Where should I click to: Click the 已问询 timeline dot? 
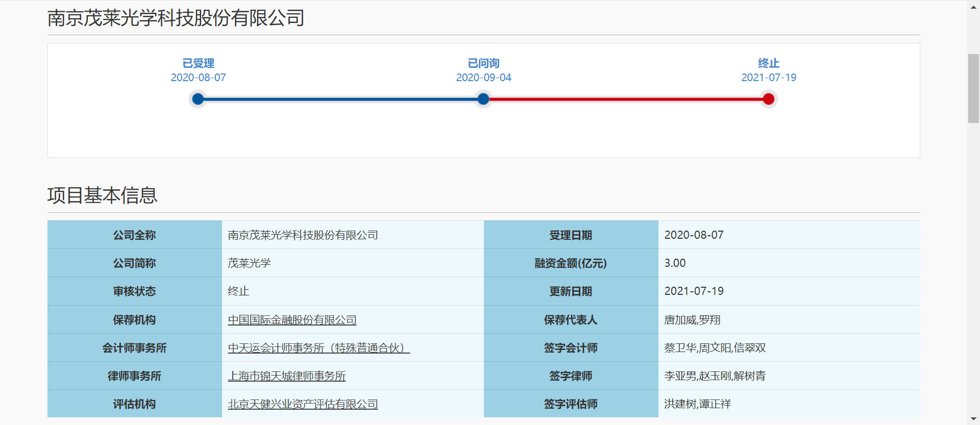point(483,99)
